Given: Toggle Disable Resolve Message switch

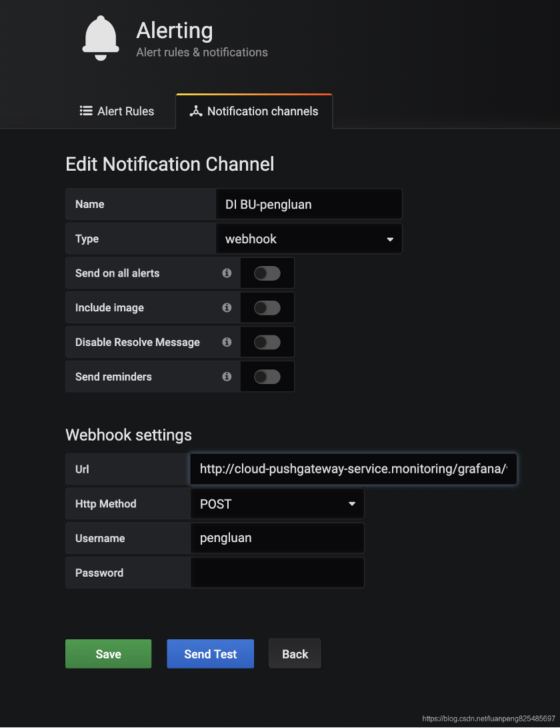Looking at the screenshot, I should pyautogui.click(x=267, y=342).
